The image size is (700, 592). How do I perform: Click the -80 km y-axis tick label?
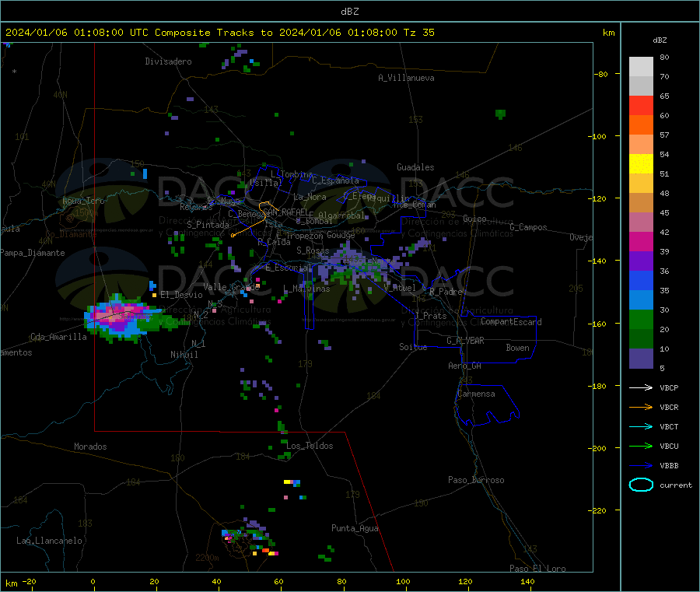600,74
